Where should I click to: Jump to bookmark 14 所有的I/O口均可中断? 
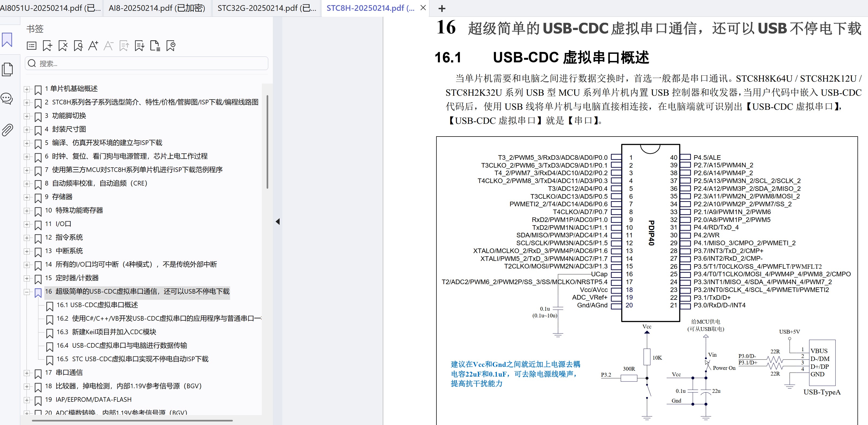pyautogui.click(x=131, y=264)
